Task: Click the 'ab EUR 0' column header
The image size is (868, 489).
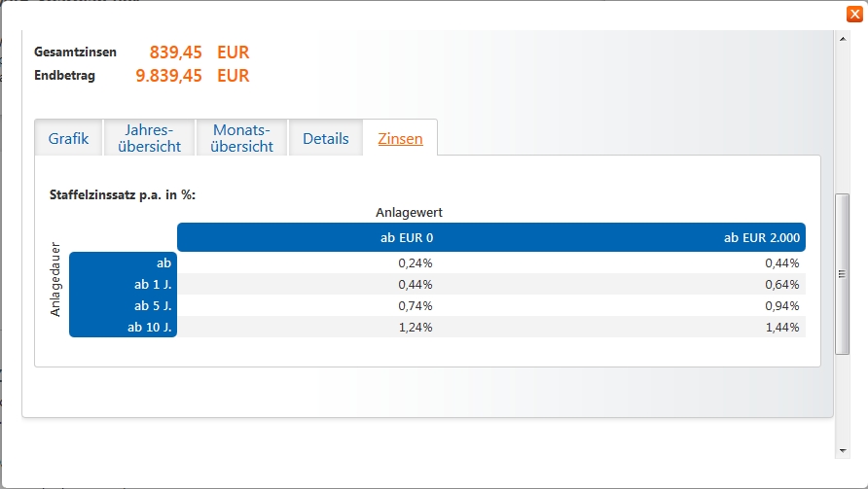Action: [x=407, y=237]
